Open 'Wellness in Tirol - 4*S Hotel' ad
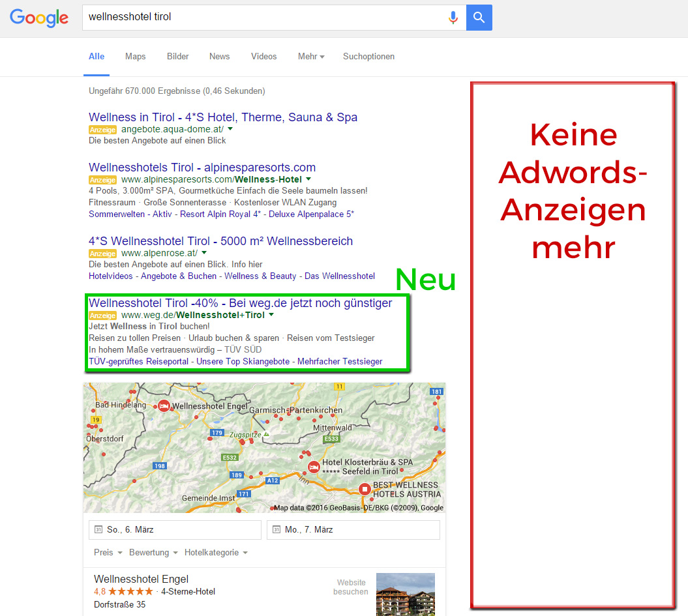The height and width of the screenshot is (616, 688). (x=223, y=117)
